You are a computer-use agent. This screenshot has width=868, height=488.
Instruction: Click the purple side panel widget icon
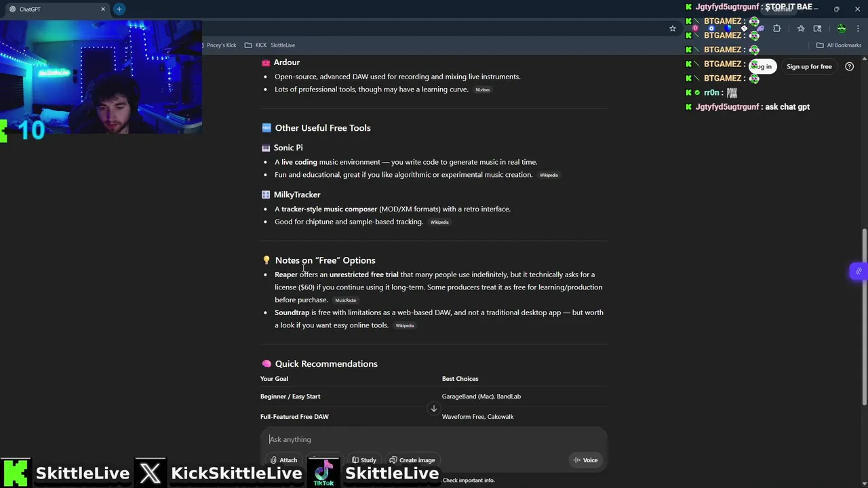pyautogui.click(x=859, y=271)
